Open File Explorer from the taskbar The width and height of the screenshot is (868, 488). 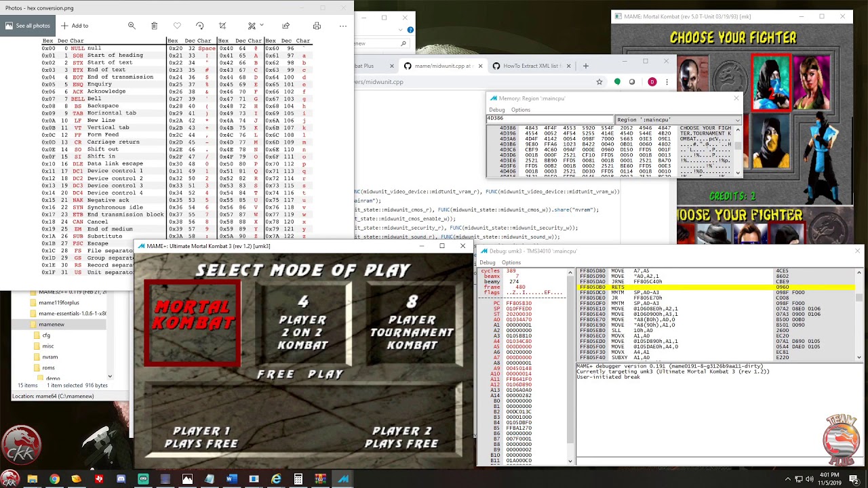click(x=32, y=479)
